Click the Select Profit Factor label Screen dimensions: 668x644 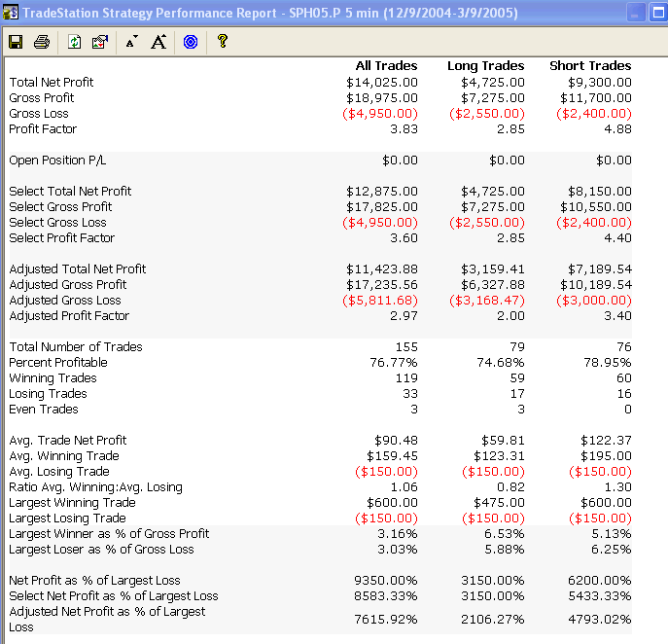pos(62,237)
